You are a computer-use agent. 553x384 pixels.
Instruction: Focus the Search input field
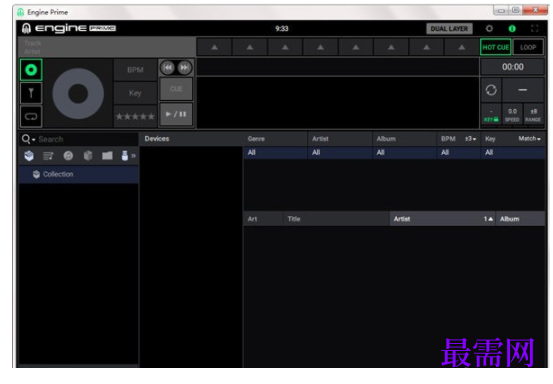point(86,139)
